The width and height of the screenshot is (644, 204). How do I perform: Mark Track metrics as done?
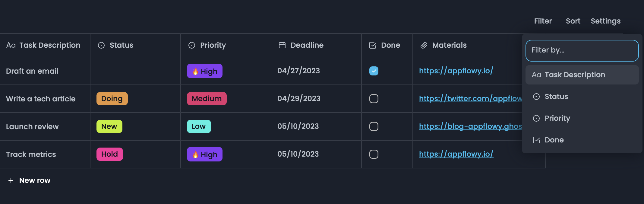[x=374, y=154]
